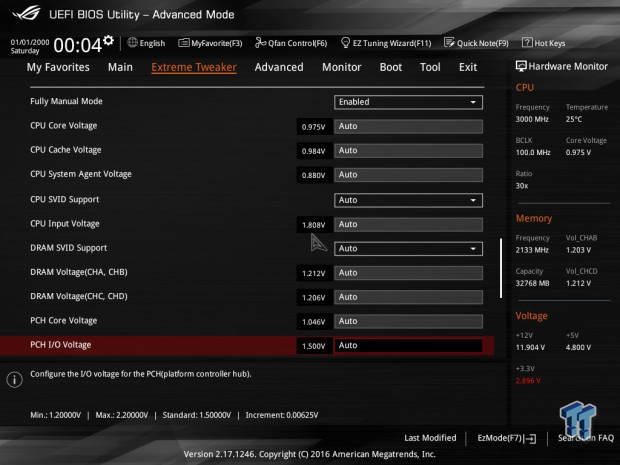Select the CPU Cache Voltage label
Image resolution: width=620 pixels, height=465 pixels.
(x=66, y=150)
